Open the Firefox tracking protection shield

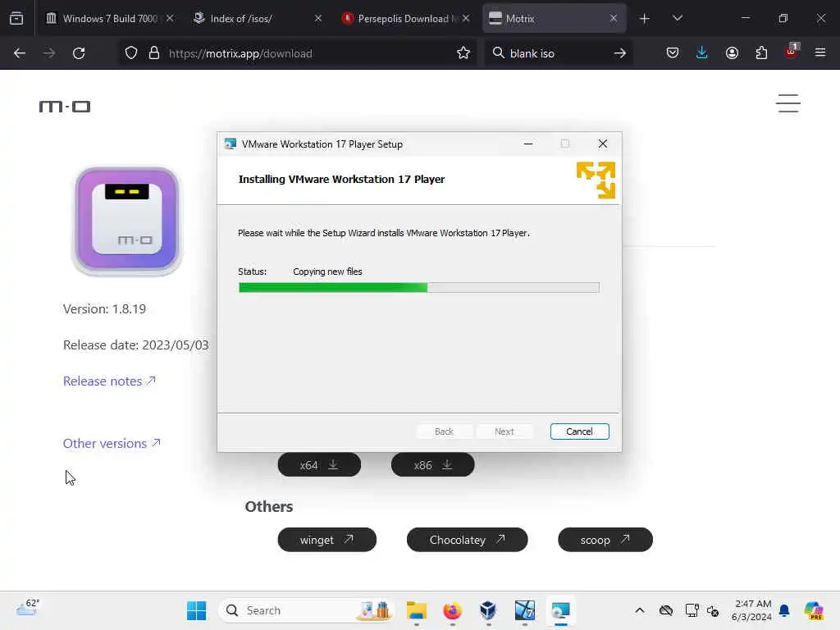[x=131, y=53]
